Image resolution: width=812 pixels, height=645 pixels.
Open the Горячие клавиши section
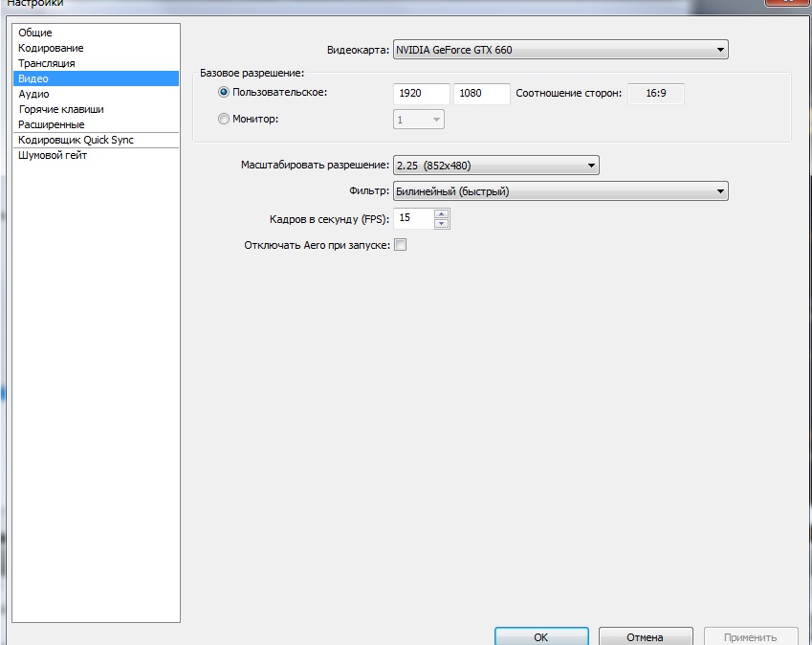(x=96, y=109)
